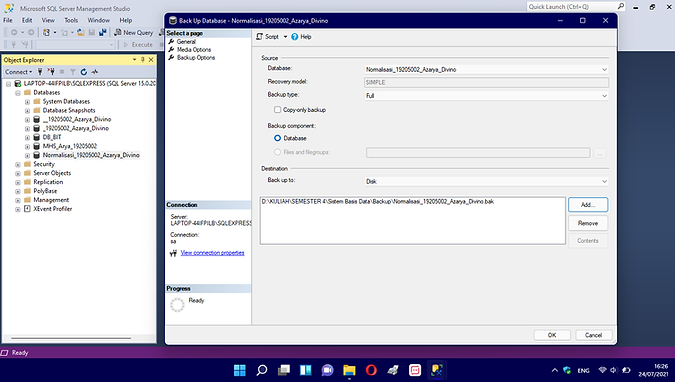Open the Windows Start menu
675x382 pixels.
pyautogui.click(x=240, y=370)
